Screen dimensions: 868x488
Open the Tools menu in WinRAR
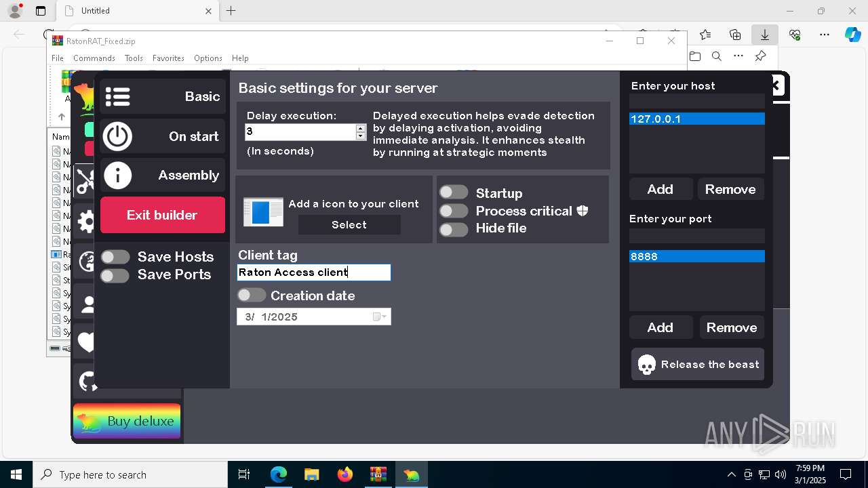click(134, 58)
